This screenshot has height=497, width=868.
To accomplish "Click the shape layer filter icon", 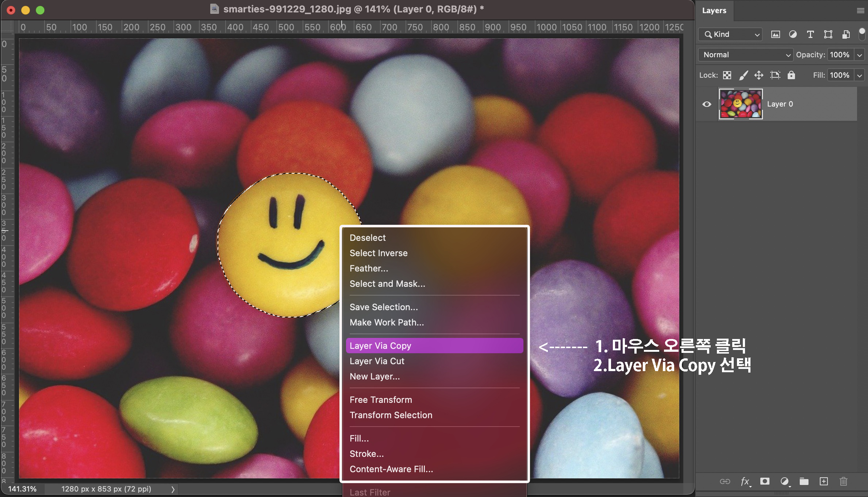I will (x=828, y=34).
